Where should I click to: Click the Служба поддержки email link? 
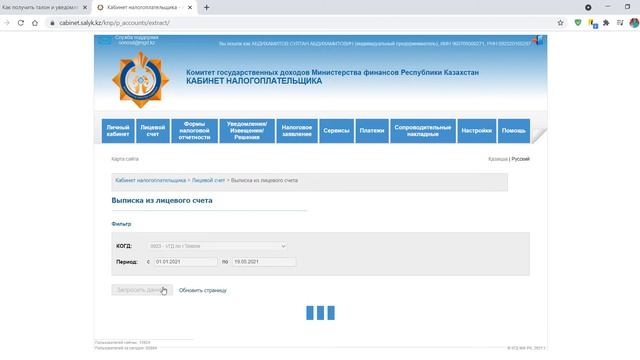coord(137,42)
